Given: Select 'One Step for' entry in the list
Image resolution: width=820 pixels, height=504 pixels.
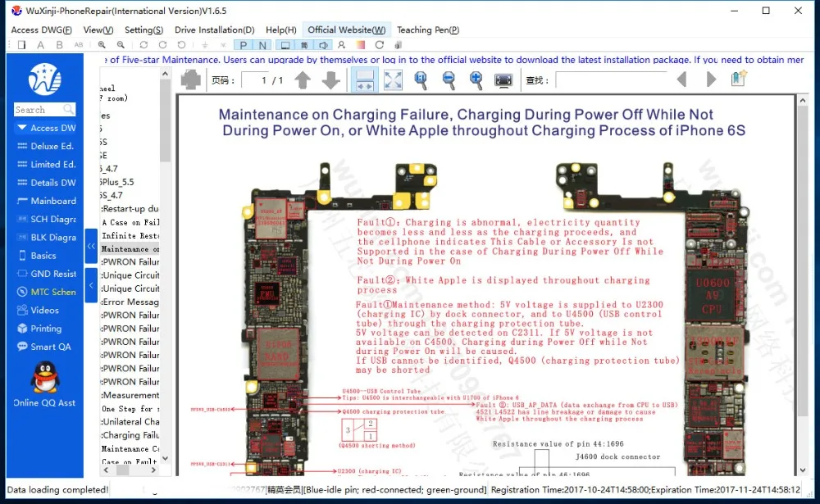Looking at the screenshot, I should 130,409.
